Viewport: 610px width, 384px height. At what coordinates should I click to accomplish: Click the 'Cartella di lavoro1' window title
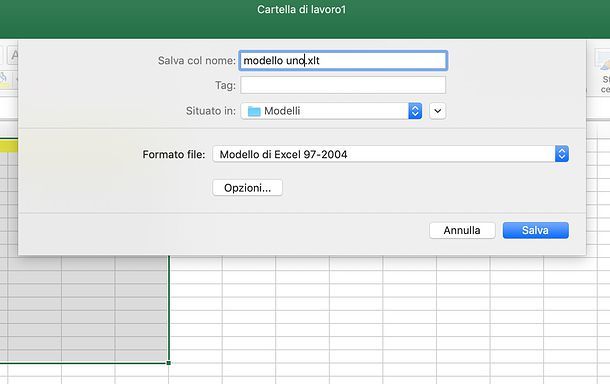(x=301, y=9)
